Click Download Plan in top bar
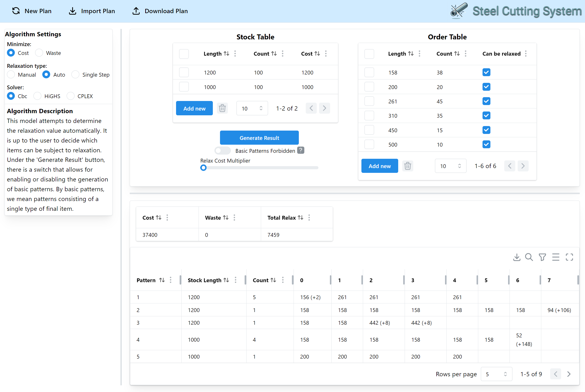The height and width of the screenshot is (392, 585). point(160,11)
